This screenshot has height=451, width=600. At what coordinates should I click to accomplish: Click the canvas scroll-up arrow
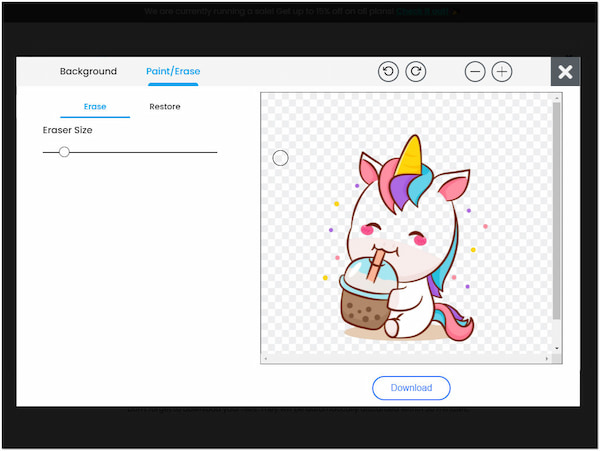557,98
